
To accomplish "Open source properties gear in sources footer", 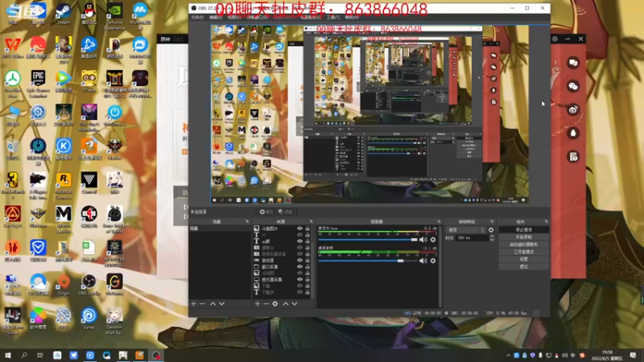I will pos(275,304).
